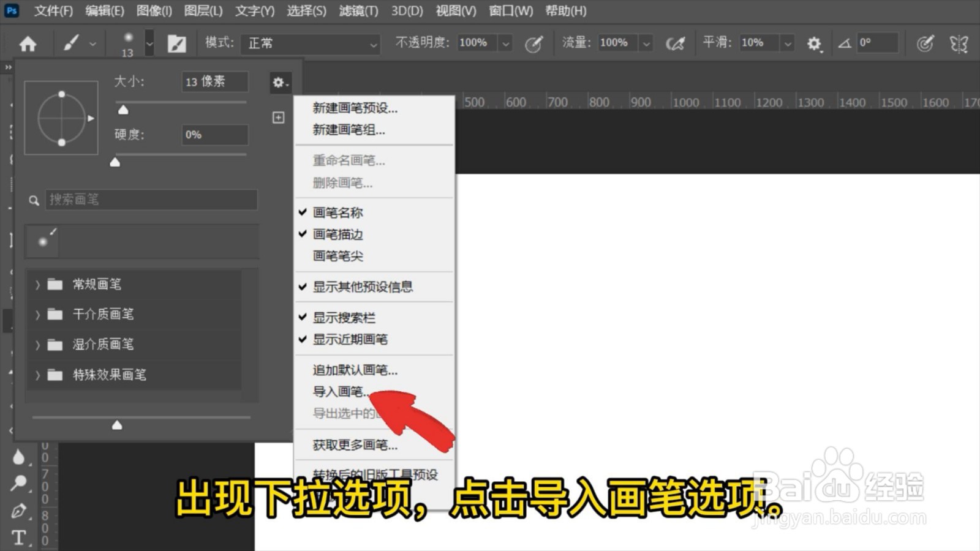This screenshot has height=551, width=980.
Task: Click the flow value field 100%
Action: (x=617, y=43)
